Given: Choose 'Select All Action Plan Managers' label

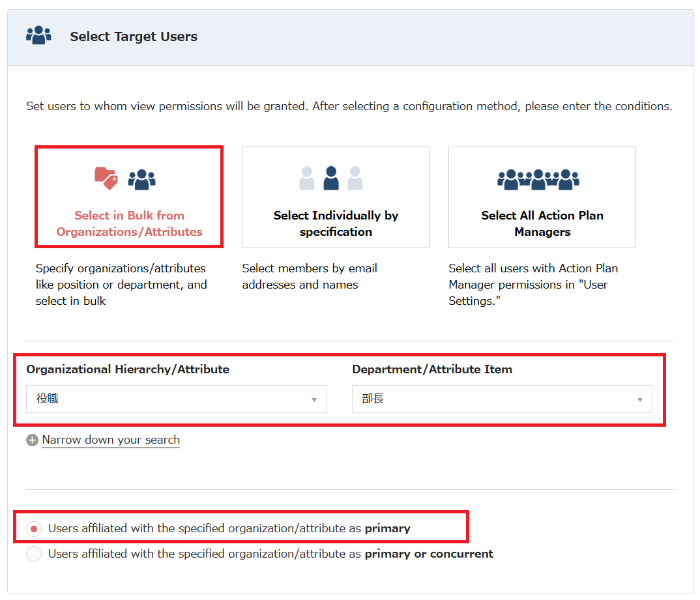Looking at the screenshot, I should (542, 223).
